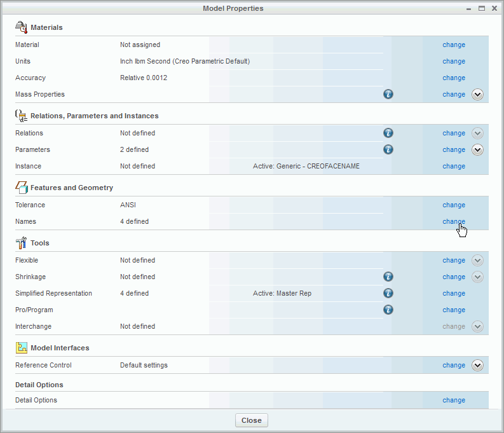Expand the Flexible row chevron
Viewport: 504px width, 433px height.
pos(478,261)
